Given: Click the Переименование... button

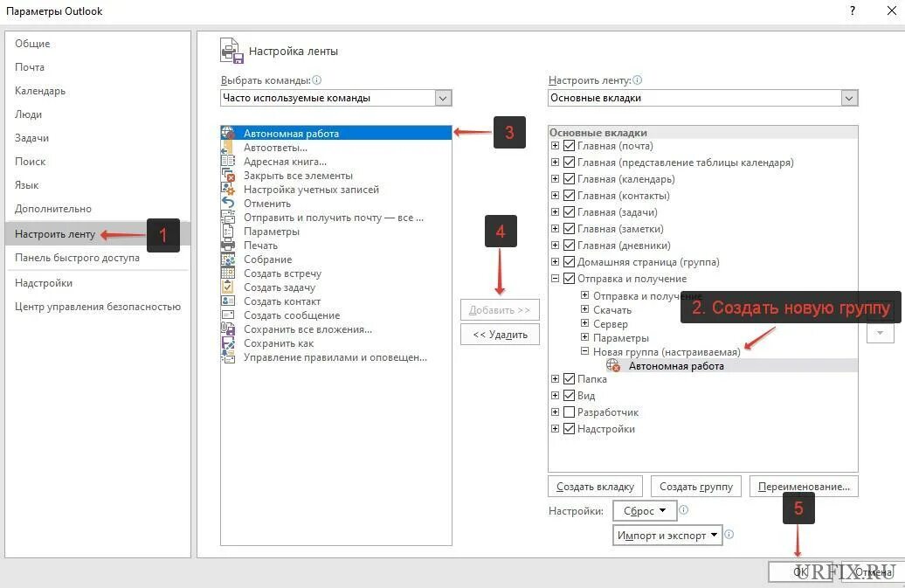Looking at the screenshot, I should coord(804,487).
